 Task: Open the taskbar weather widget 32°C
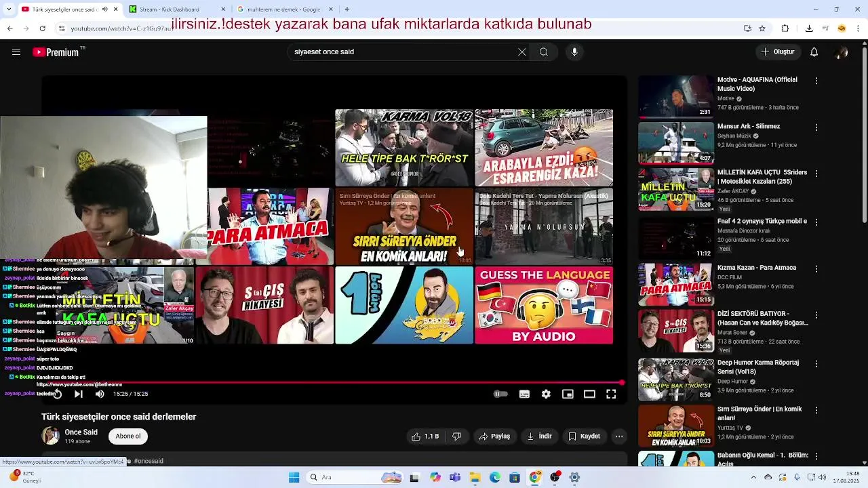24,477
